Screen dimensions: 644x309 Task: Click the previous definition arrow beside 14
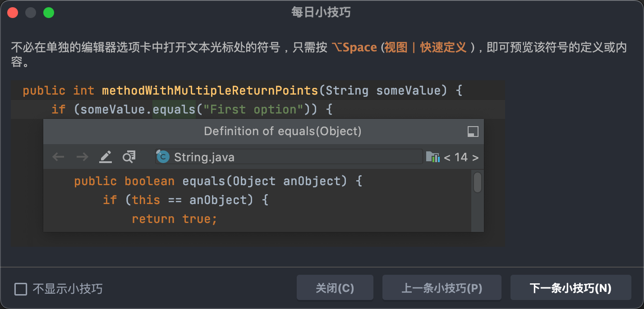point(447,157)
